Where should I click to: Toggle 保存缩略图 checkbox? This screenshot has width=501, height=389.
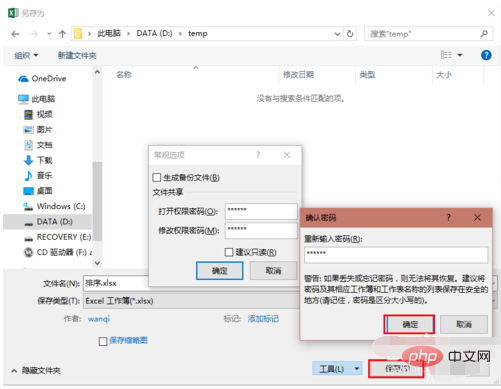click(x=103, y=341)
